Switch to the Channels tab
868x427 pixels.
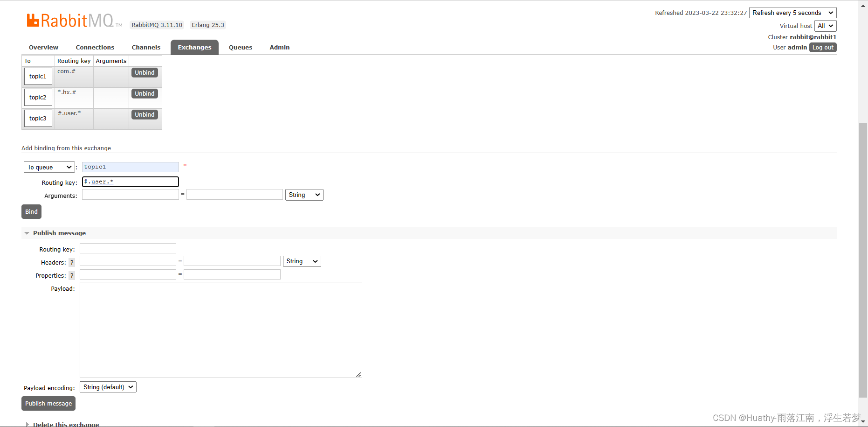pyautogui.click(x=146, y=47)
